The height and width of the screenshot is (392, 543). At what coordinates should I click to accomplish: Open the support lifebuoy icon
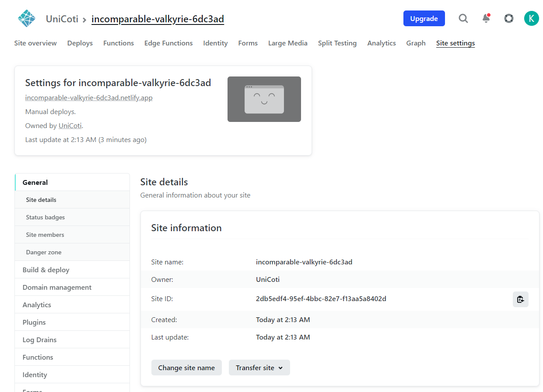(x=508, y=18)
